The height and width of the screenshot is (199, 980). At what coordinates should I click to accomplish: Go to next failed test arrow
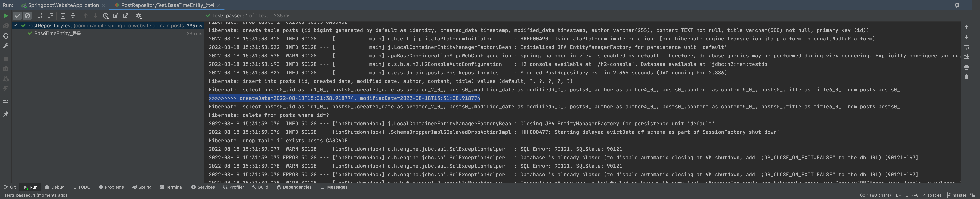coord(95,16)
